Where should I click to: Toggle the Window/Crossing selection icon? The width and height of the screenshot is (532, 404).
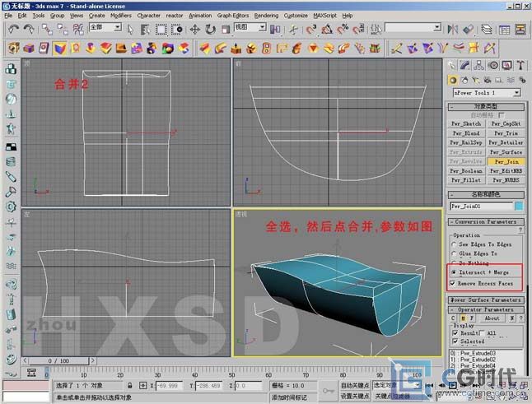coord(176,30)
